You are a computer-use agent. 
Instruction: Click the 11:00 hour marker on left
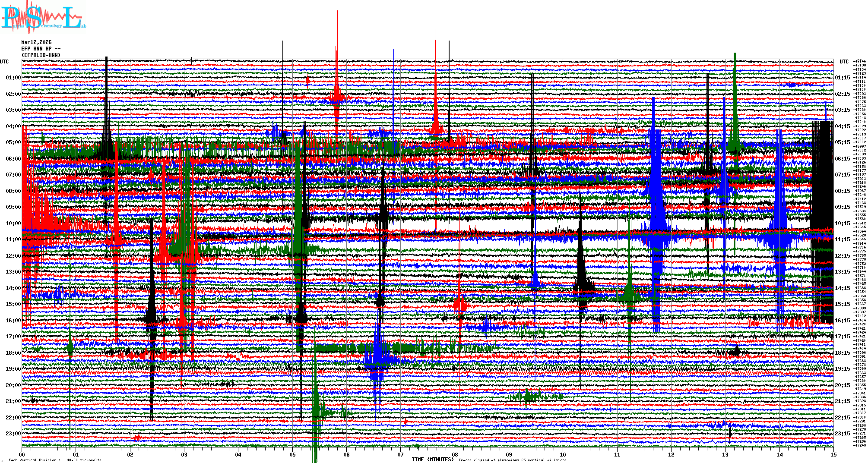[x=13, y=239]
